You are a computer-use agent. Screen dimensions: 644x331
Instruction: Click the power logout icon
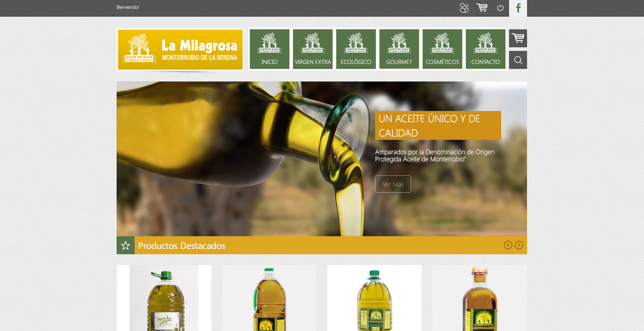pos(500,8)
